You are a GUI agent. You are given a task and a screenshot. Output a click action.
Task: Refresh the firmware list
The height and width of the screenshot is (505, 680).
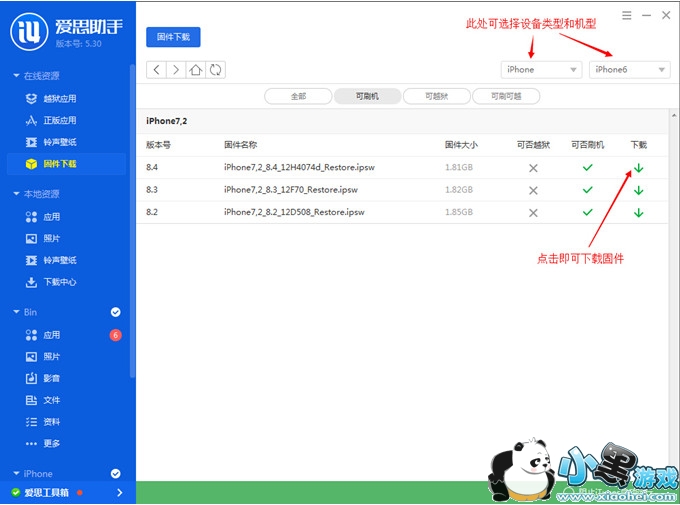click(215, 69)
